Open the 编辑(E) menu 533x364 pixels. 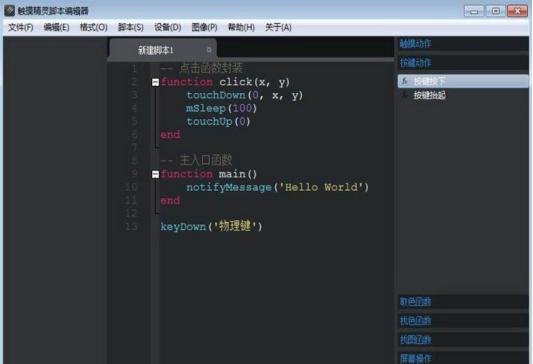pyautogui.click(x=56, y=27)
